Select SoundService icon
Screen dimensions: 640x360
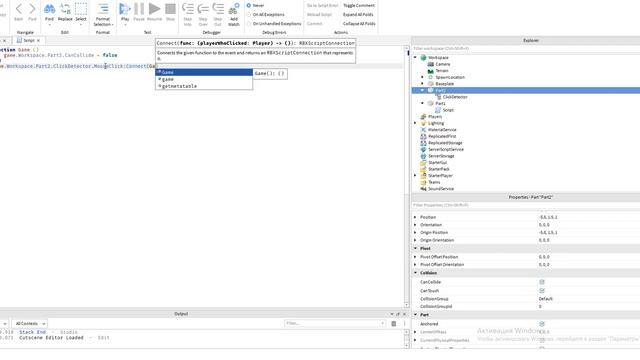coord(423,189)
